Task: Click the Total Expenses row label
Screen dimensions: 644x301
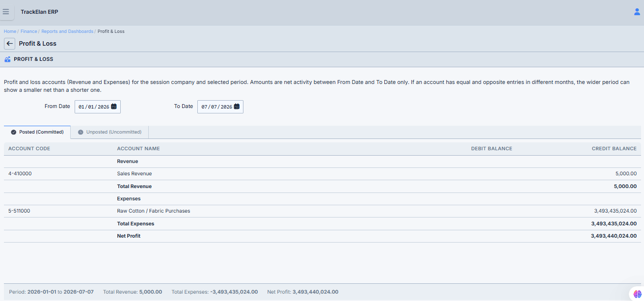Action: pyautogui.click(x=135, y=224)
